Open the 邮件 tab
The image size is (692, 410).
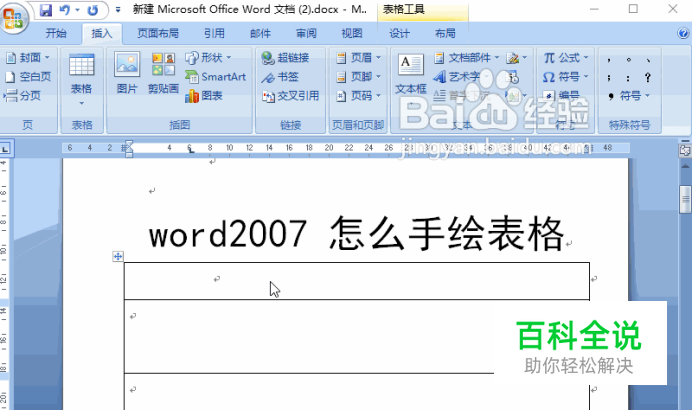pyautogui.click(x=260, y=34)
